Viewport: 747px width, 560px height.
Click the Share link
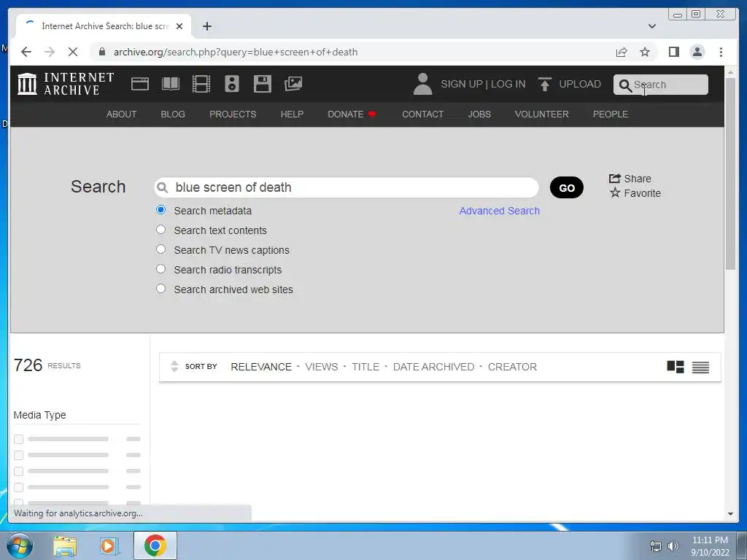coord(630,179)
